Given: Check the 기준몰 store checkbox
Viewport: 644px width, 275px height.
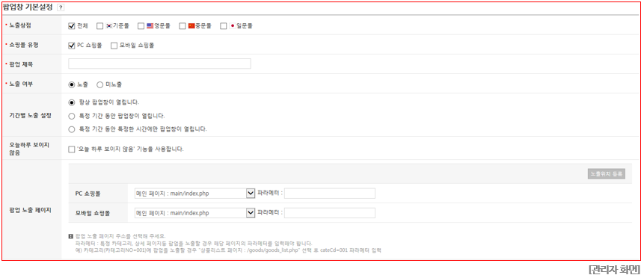Looking at the screenshot, I should (99, 26).
